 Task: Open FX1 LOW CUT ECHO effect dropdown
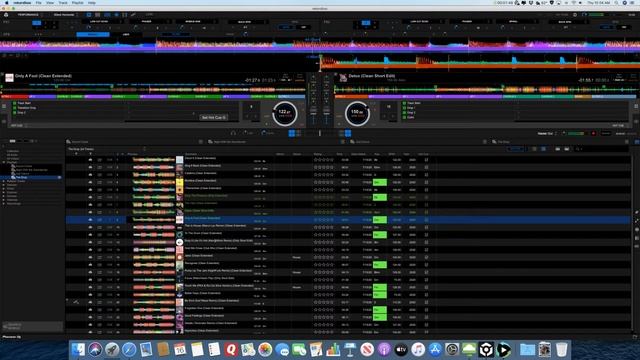click(101, 21)
